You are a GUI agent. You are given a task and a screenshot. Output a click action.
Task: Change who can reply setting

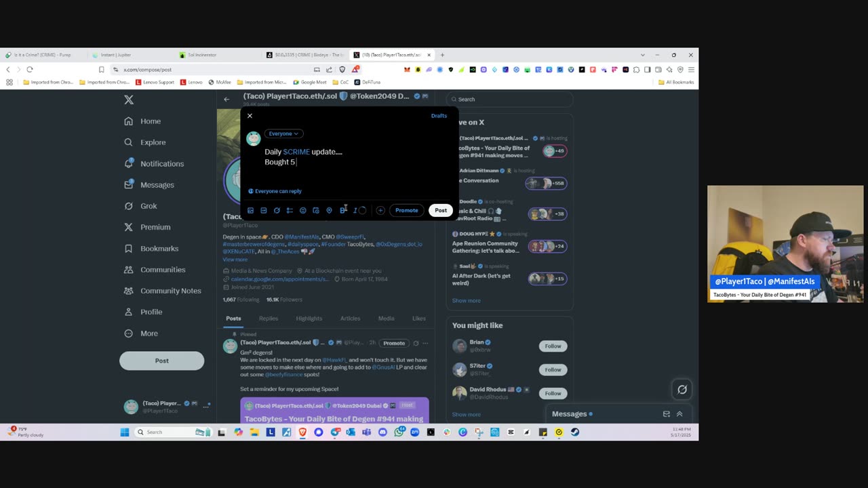275,191
